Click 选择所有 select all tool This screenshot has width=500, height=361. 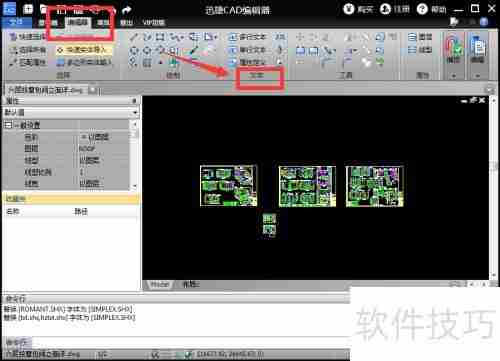click(x=28, y=50)
